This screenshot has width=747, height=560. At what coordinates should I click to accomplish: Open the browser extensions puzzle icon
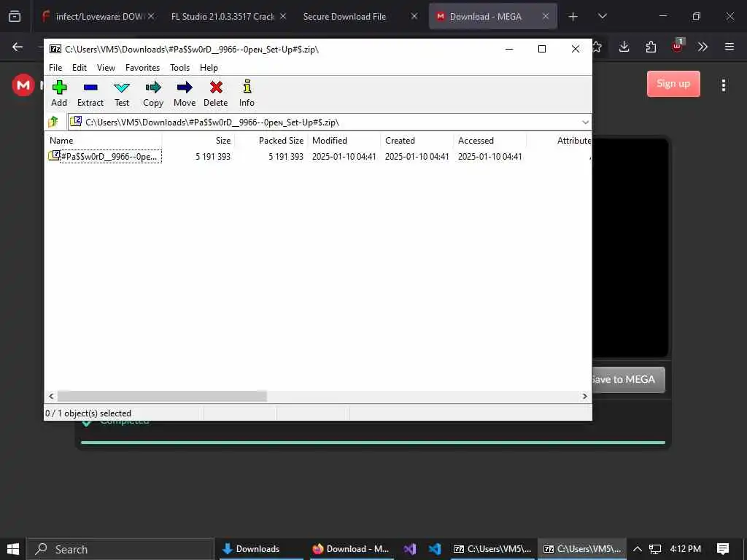651,47
